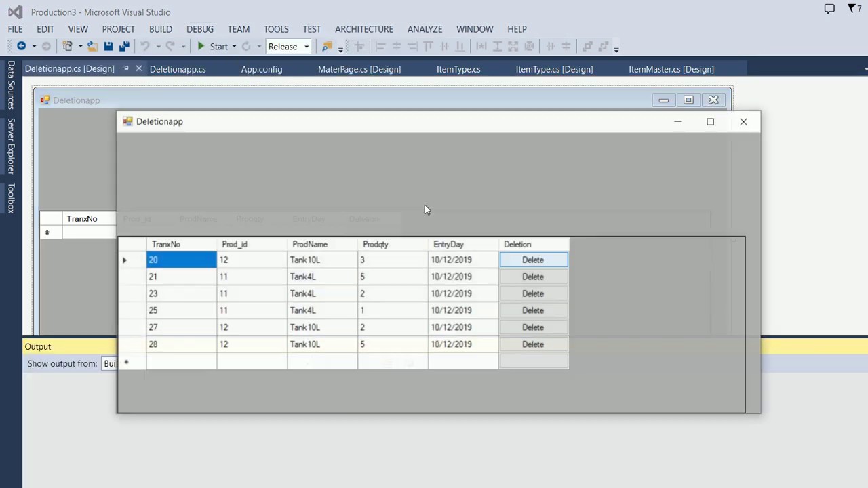This screenshot has width=868, height=488.
Task: Click the Find in Files icon
Action: click(327, 46)
